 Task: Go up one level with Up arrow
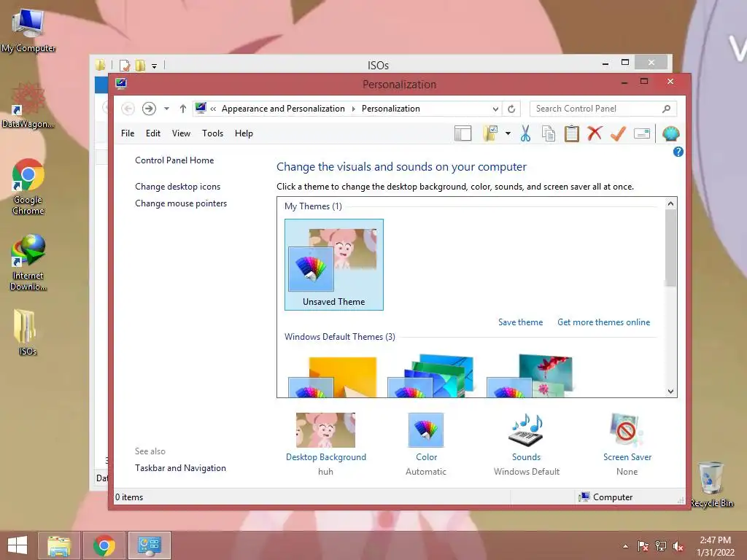(x=183, y=109)
